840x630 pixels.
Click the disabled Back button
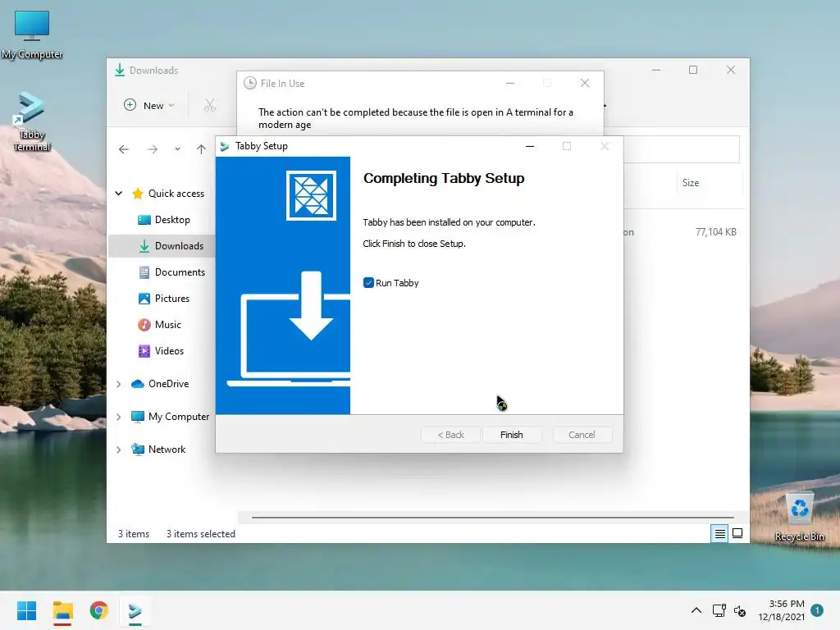point(450,435)
